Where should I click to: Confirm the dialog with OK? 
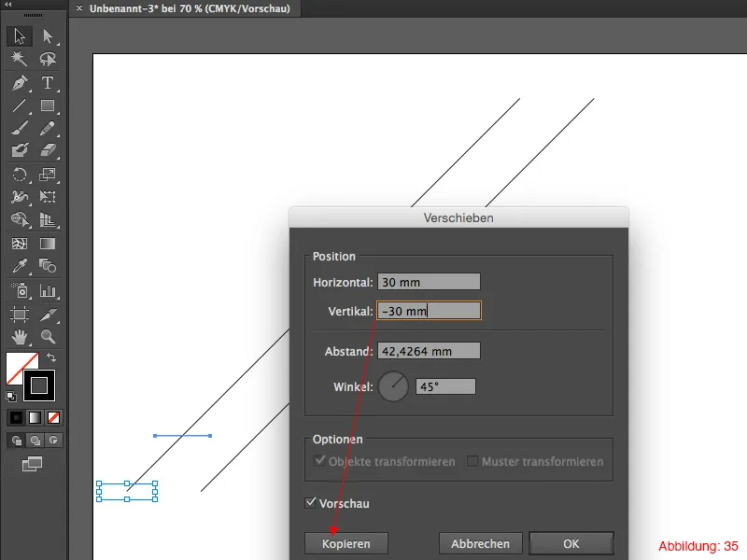tap(571, 543)
